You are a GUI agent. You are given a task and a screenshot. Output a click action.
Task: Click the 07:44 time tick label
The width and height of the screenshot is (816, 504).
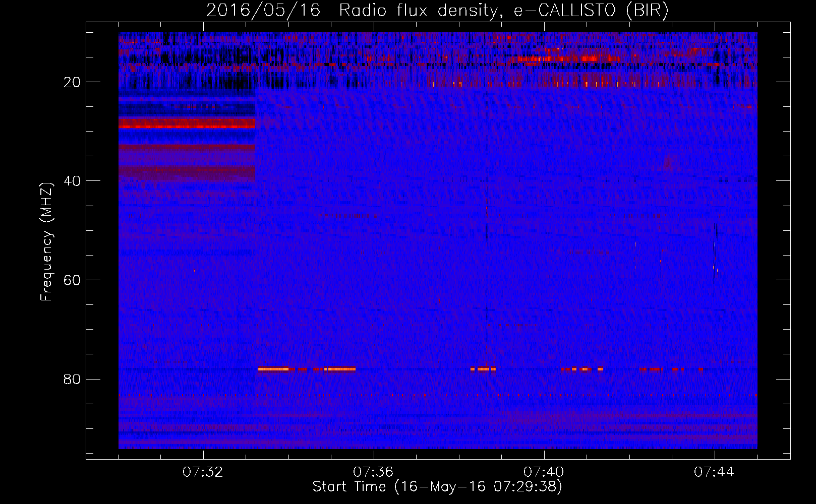click(714, 472)
